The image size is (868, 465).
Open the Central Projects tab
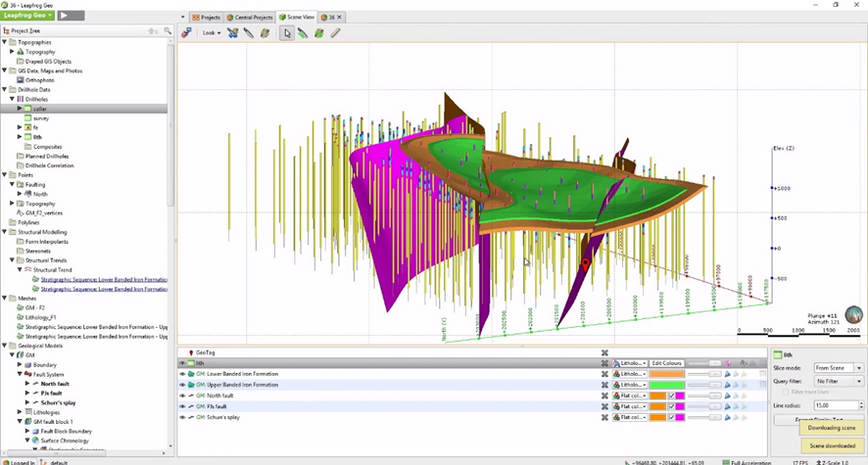tap(250, 17)
